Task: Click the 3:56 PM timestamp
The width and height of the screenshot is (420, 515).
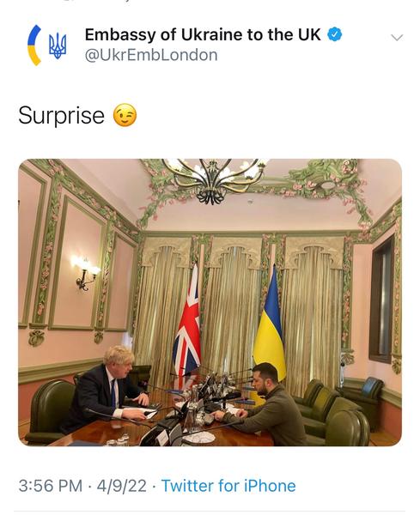Action: click(x=51, y=486)
